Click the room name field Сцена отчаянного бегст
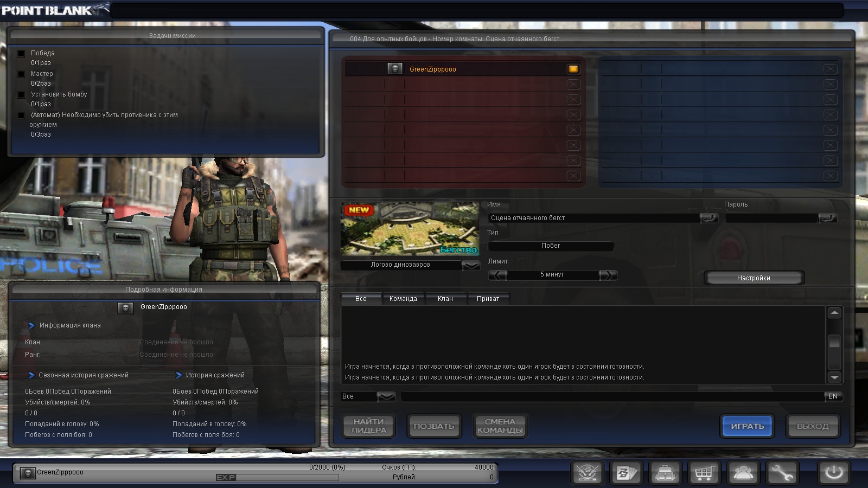Screen dimensions: 868x488 (x=594, y=218)
